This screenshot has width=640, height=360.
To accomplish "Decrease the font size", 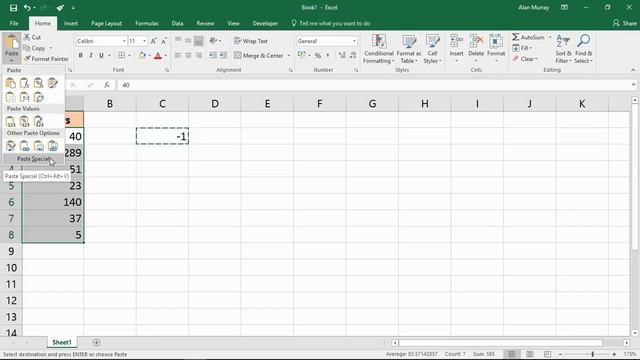I will coord(164,41).
